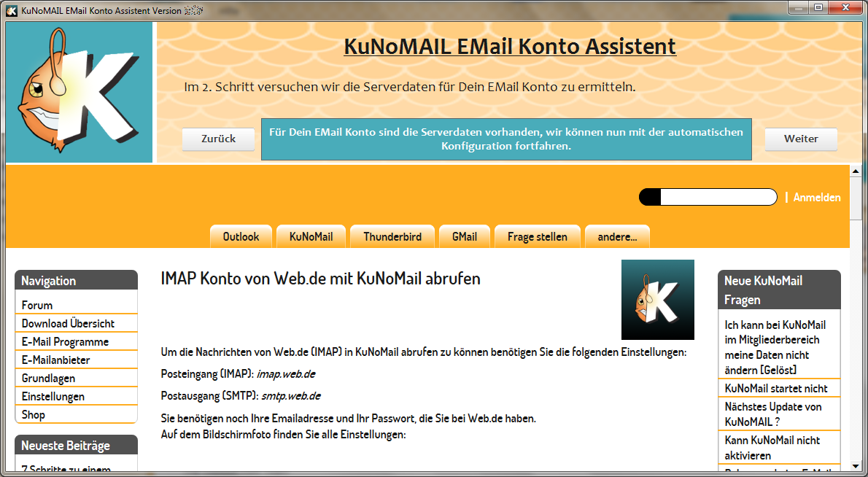Click the imap.web.de server address

point(286,374)
